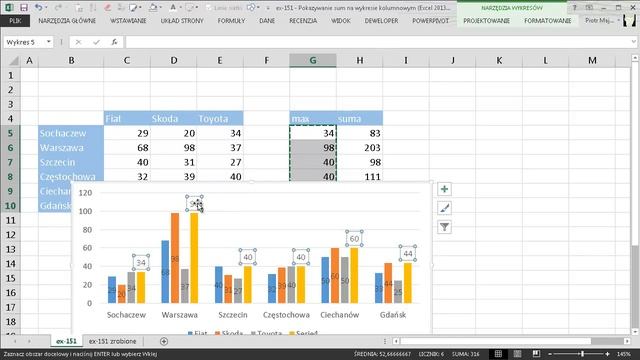Screen dimensions: 640x360
Task: Open Customize Quick Access Toolbar dropdown
Action: [x=268, y=8]
